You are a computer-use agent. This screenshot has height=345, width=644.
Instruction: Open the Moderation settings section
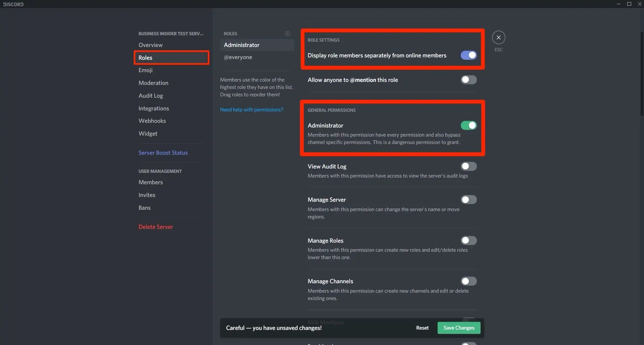point(153,83)
